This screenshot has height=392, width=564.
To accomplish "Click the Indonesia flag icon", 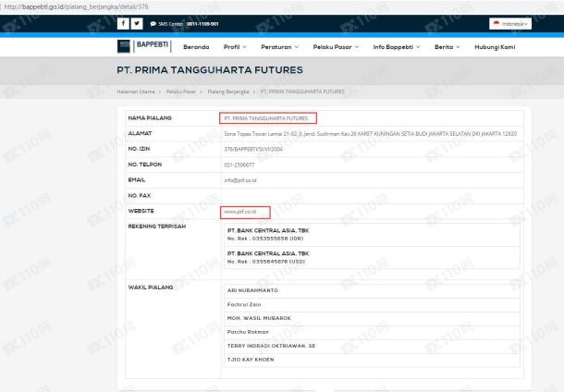I will click(497, 23).
